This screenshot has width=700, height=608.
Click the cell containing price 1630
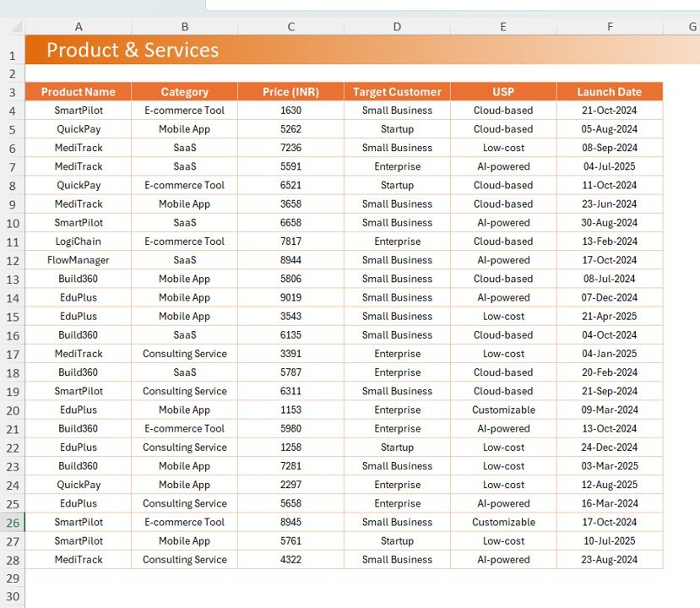290,110
